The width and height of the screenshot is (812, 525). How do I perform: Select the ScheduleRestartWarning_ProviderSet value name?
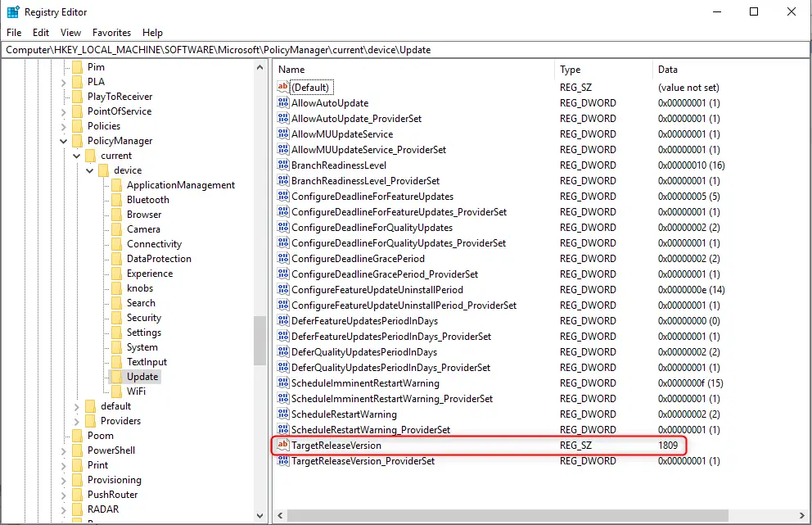point(371,430)
